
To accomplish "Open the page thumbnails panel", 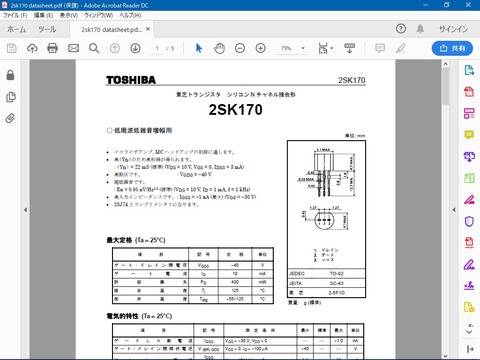I will [11, 97].
